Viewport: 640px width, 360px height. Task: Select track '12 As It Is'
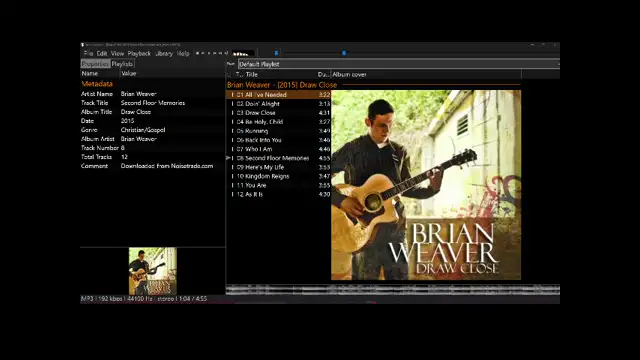278,194
